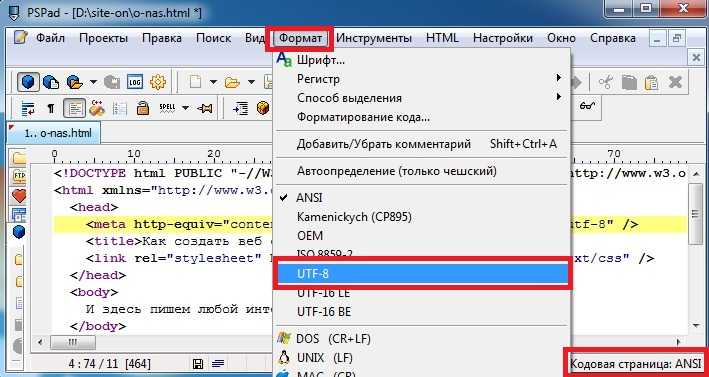Click the horizontal scrollbar thumb

pos(72,342)
